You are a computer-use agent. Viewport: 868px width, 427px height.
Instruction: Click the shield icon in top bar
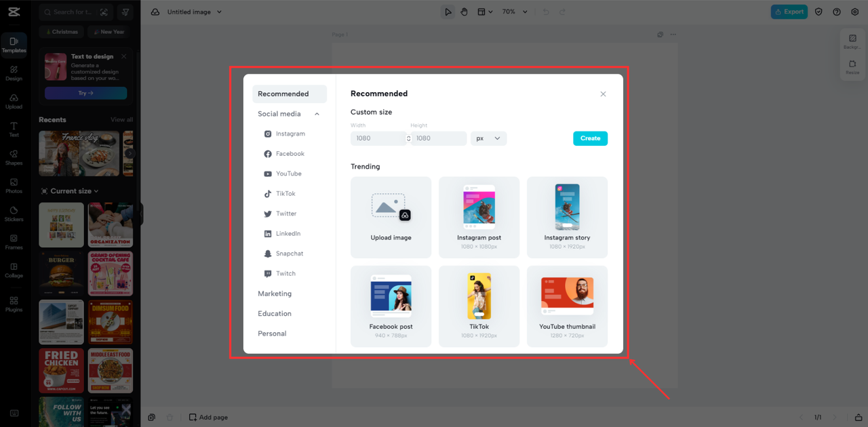[818, 12]
